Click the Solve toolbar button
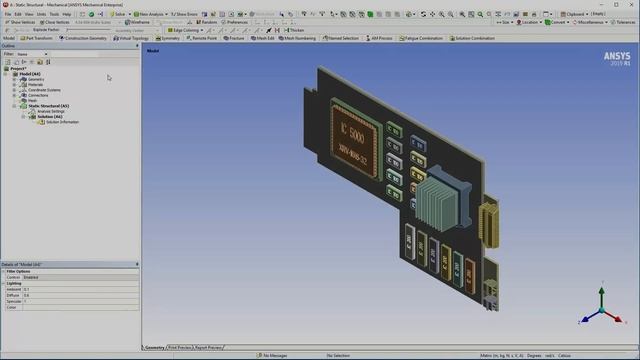This screenshot has height=360, width=640. tap(118, 14)
